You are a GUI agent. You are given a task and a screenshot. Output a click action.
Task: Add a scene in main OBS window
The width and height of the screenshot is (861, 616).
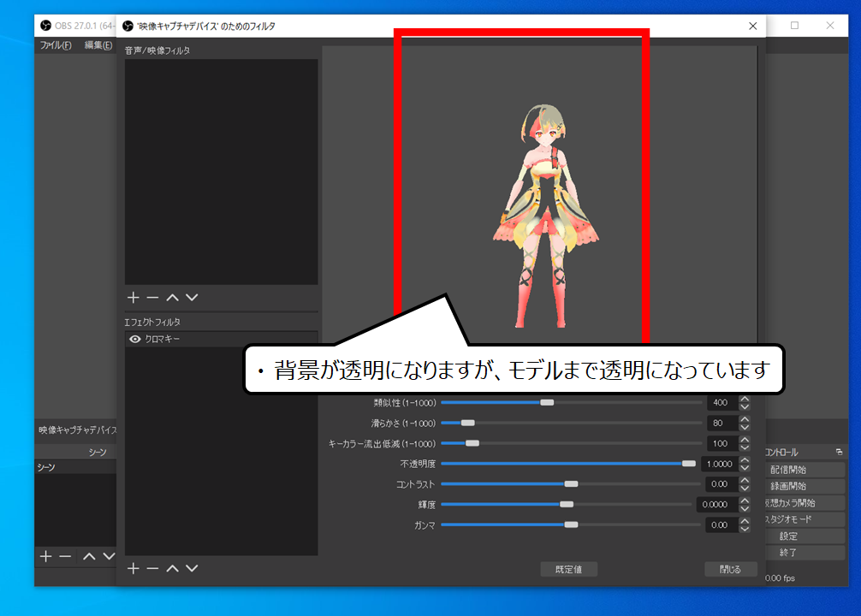pos(46,557)
